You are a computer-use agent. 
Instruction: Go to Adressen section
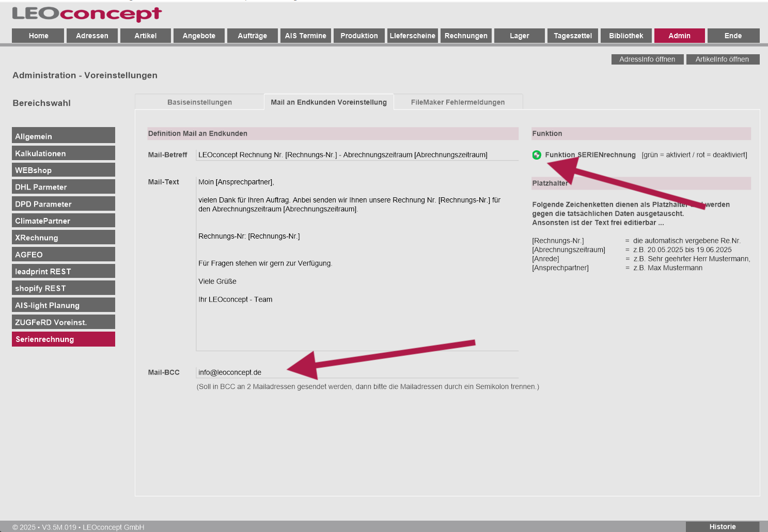pyautogui.click(x=92, y=36)
